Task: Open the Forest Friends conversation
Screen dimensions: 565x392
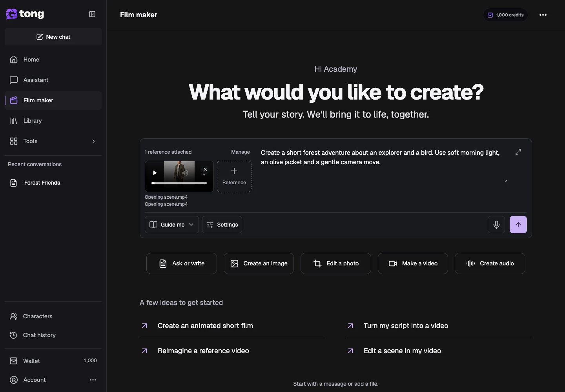Action: [53, 183]
